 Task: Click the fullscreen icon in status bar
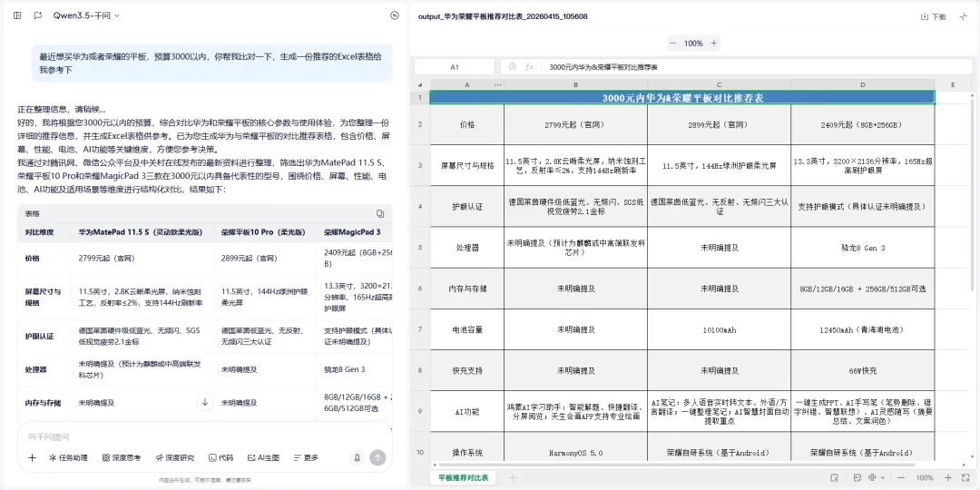tap(965, 477)
